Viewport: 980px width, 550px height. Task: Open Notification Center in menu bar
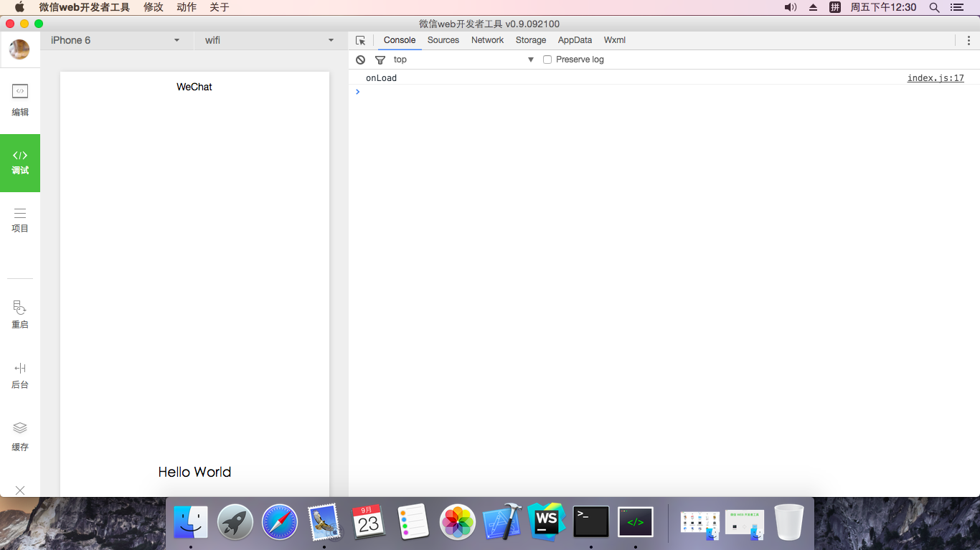956,7
